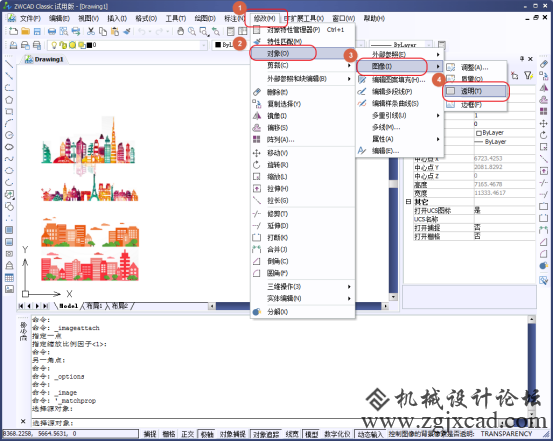Viewport: 554px width, 442px height.
Task: Select 镜像(I) mirror menu entry
Action: coord(301,116)
